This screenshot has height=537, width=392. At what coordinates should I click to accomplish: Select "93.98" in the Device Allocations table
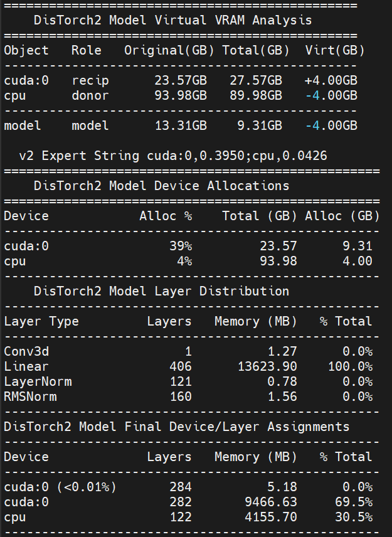click(x=278, y=261)
